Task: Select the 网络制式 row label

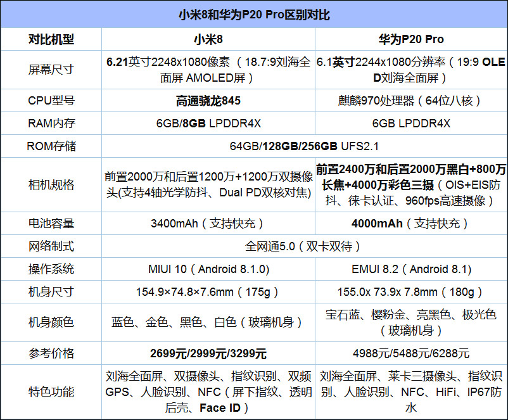Action: click(51, 246)
